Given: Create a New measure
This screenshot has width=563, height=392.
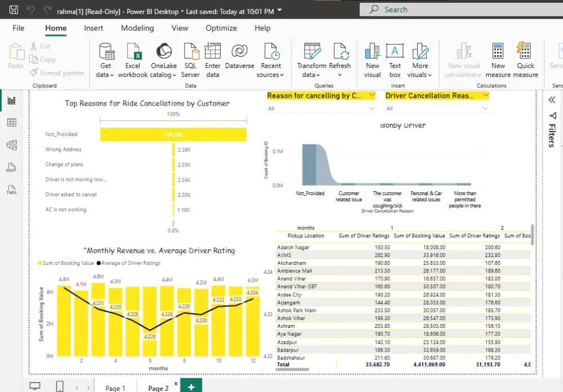Looking at the screenshot, I should [498, 60].
